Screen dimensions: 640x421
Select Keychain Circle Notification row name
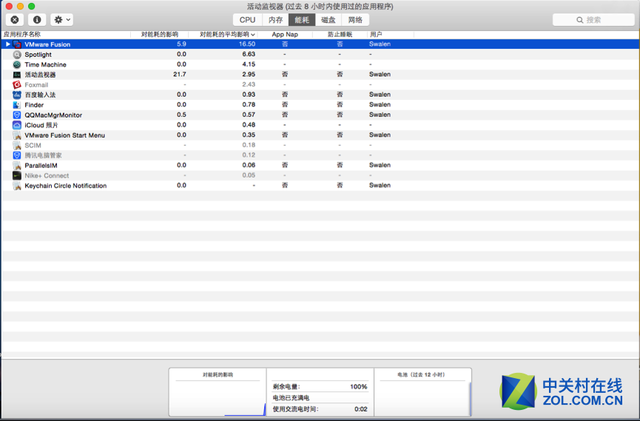point(65,186)
